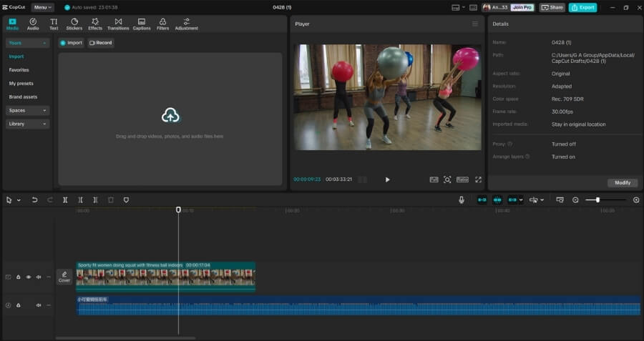
Task: Open the layout switcher icon
Action: [455, 7]
